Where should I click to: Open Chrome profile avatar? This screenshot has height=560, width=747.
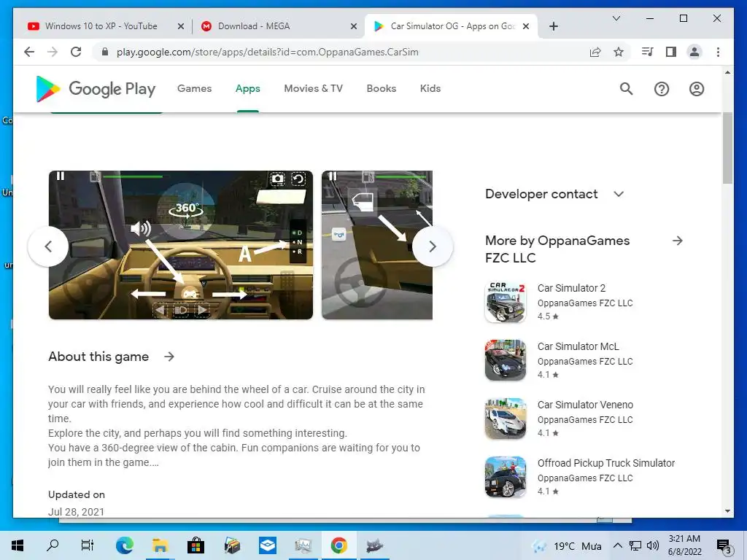(x=694, y=52)
